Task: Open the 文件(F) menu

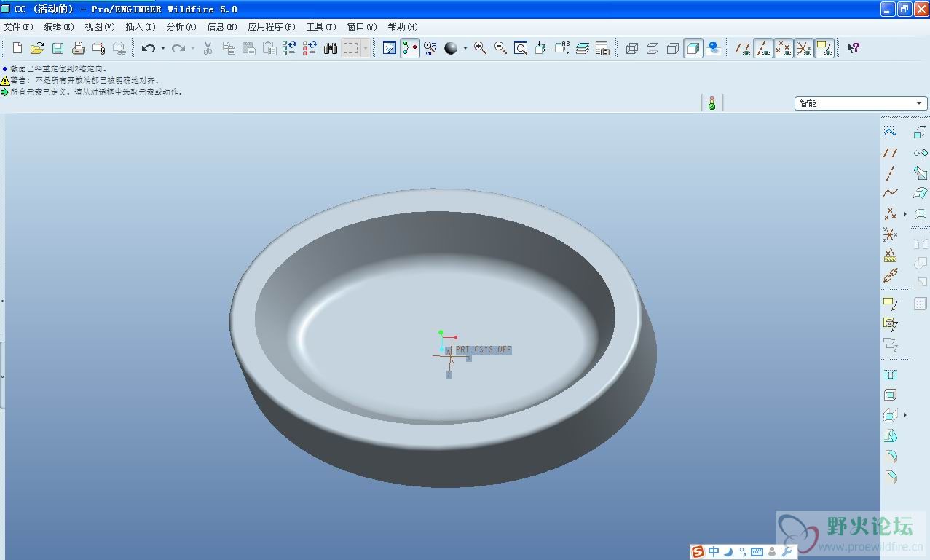Action: click(18, 27)
